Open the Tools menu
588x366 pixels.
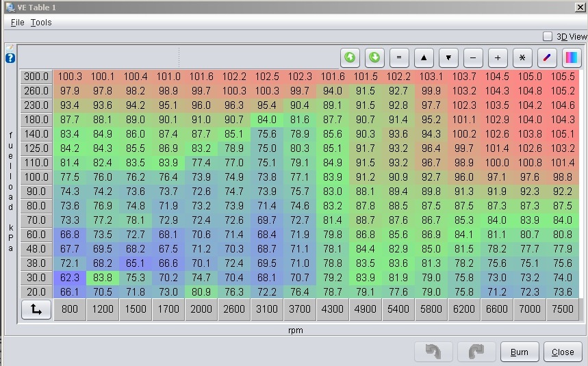[41, 23]
